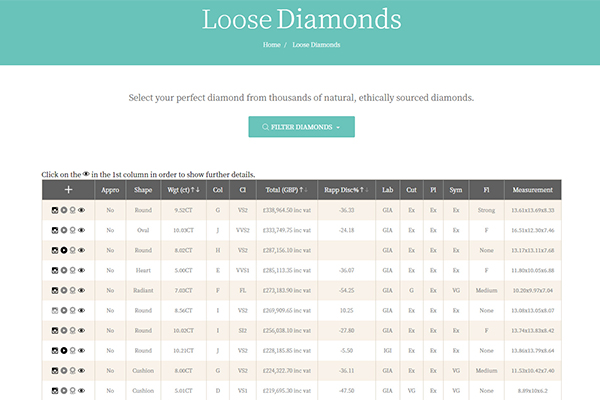Play video for the 5.00CT Heart diamond
The width and height of the screenshot is (600, 400).
pyautogui.click(x=64, y=270)
